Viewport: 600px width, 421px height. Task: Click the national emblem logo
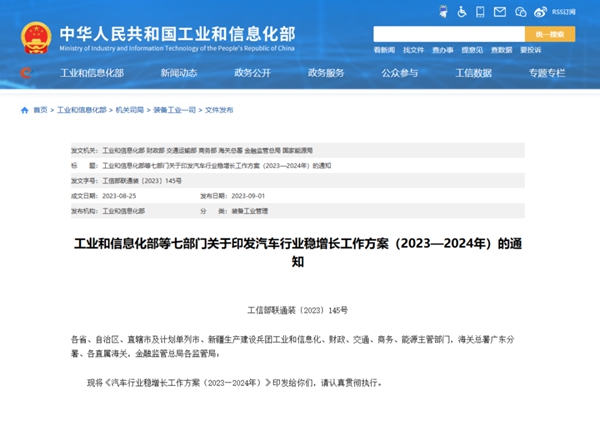point(34,34)
